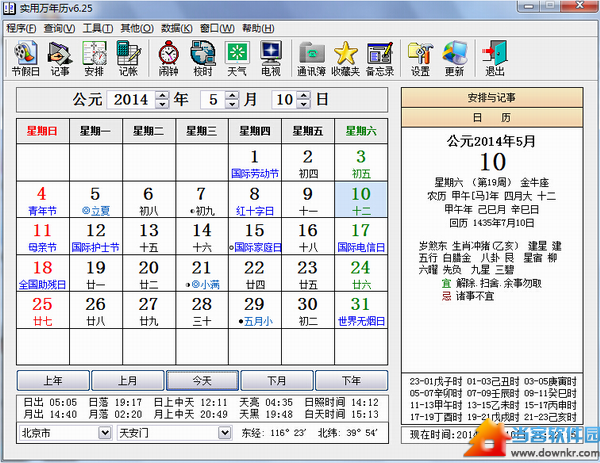Expand the 北京市 city dropdown

pyautogui.click(x=105, y=433)
